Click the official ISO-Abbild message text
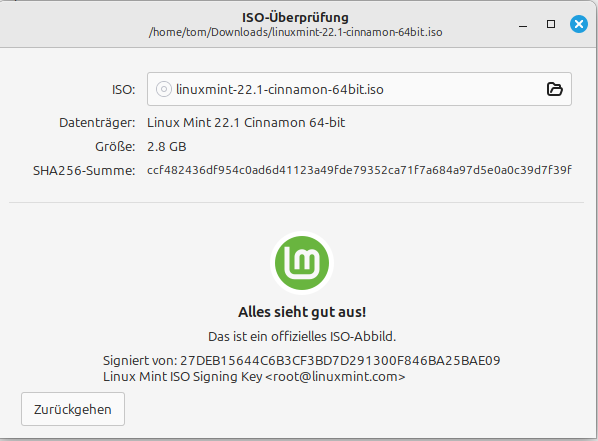Viewport: 598px width, 441px height. pos(302,336)
